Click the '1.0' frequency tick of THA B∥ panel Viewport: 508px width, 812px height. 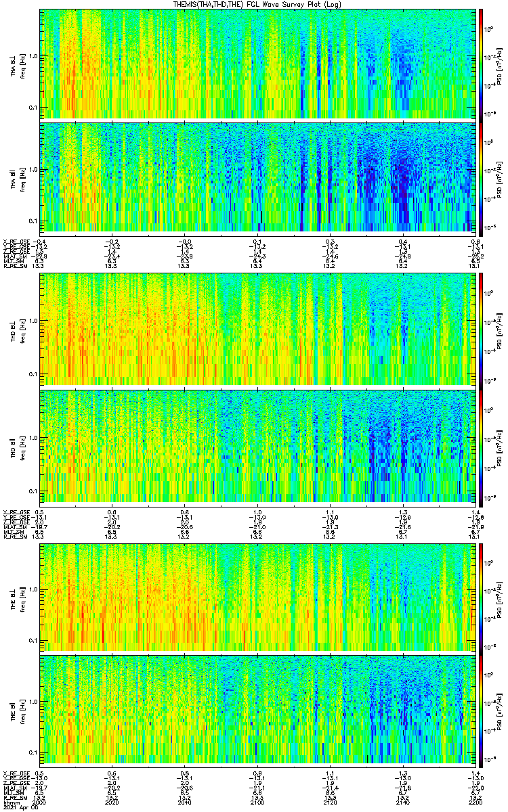(33, 169)
